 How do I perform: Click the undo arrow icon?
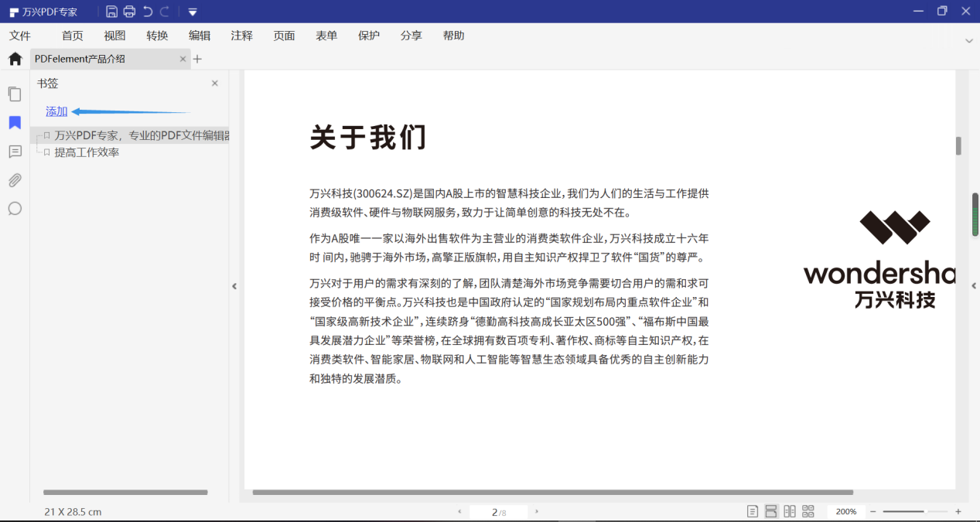click(148, 12)
